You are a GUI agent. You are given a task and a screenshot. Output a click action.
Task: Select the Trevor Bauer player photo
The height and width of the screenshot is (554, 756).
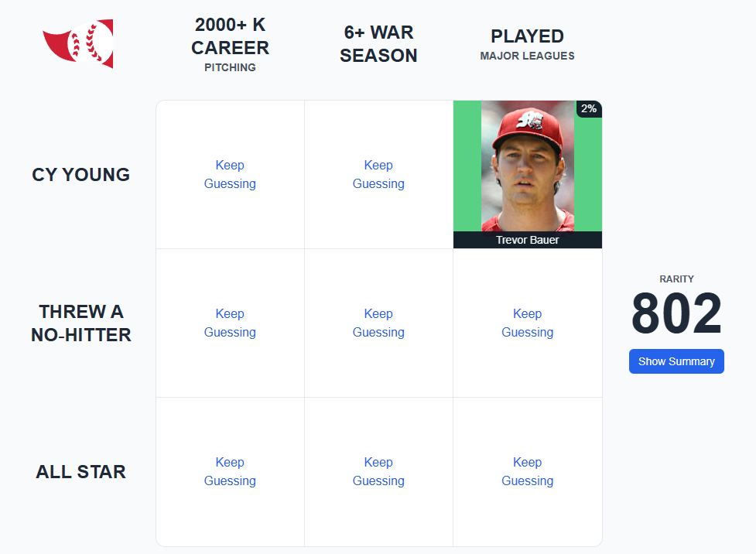tap(528, 166)
